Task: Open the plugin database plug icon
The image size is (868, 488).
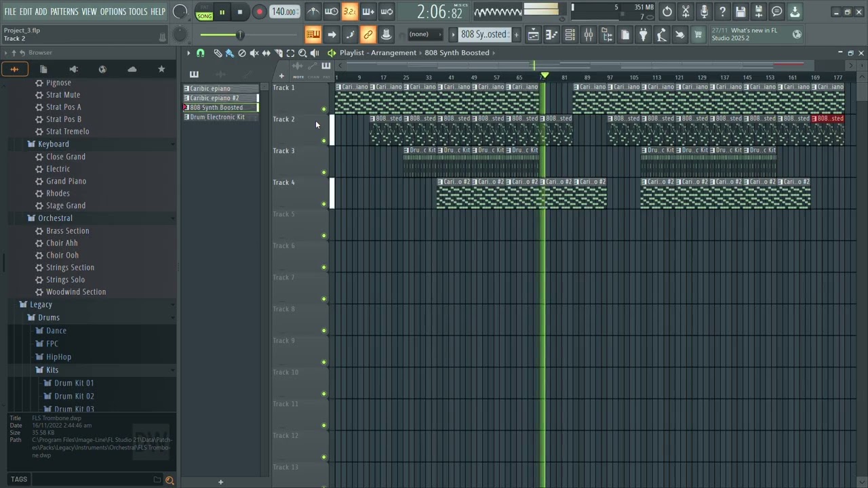Action: pos(644,35)
